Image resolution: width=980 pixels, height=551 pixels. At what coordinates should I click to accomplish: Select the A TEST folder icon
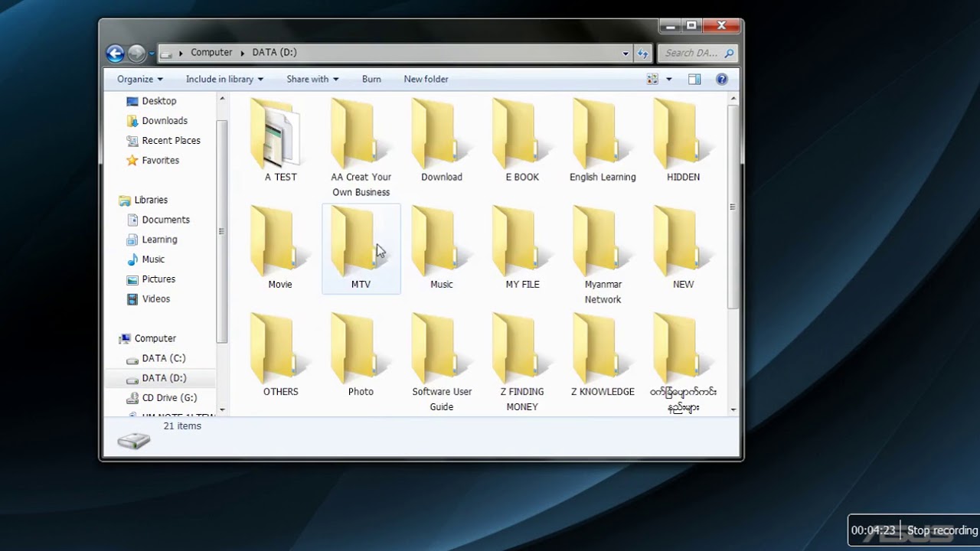[276, 133]
